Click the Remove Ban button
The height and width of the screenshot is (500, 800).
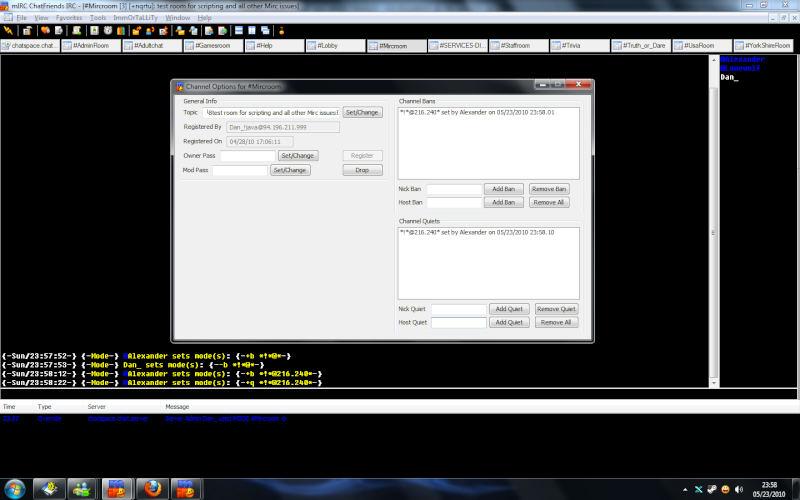pos(549,189)
